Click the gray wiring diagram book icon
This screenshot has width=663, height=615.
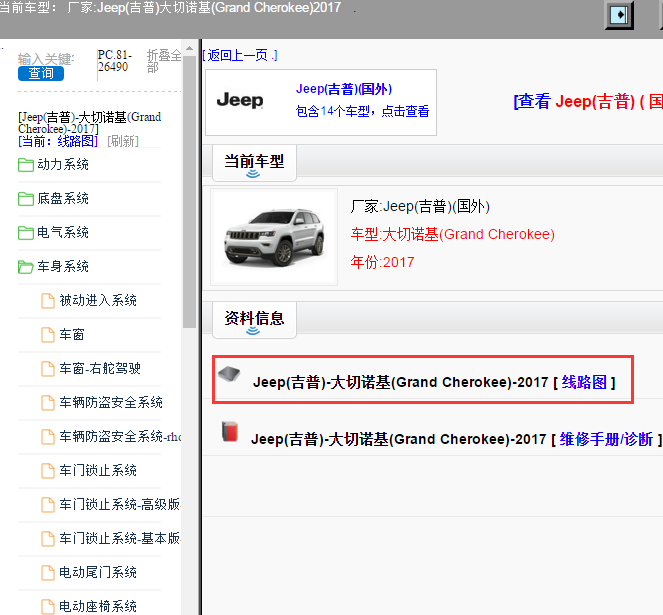click(229, 373)
